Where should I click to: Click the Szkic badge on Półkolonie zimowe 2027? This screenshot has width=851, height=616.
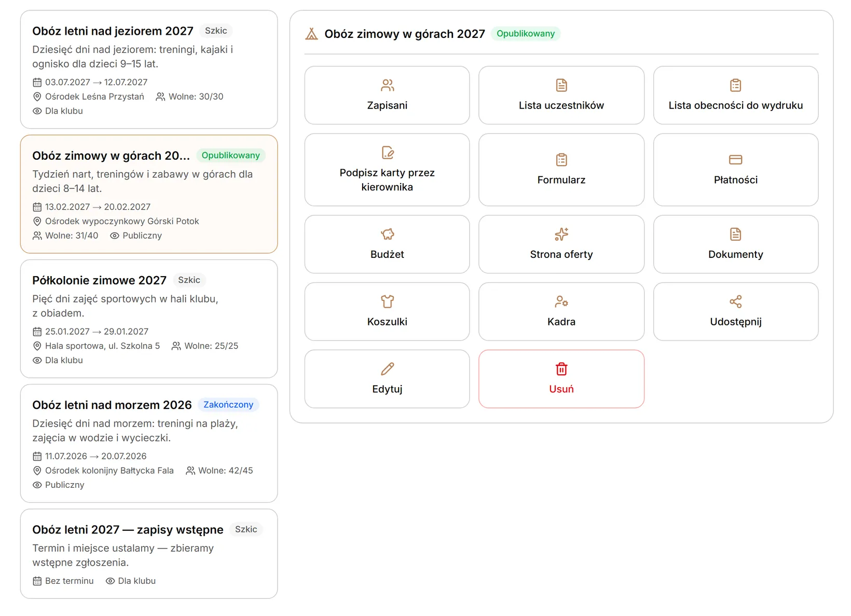pyautogui.click(x=189, y=280)
